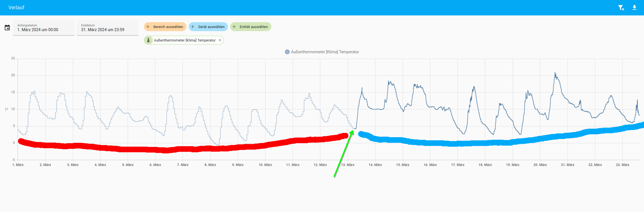Open the Entität auswählen picker
The width and height of the screenshot is (644, 212).
tap(253, 27)
